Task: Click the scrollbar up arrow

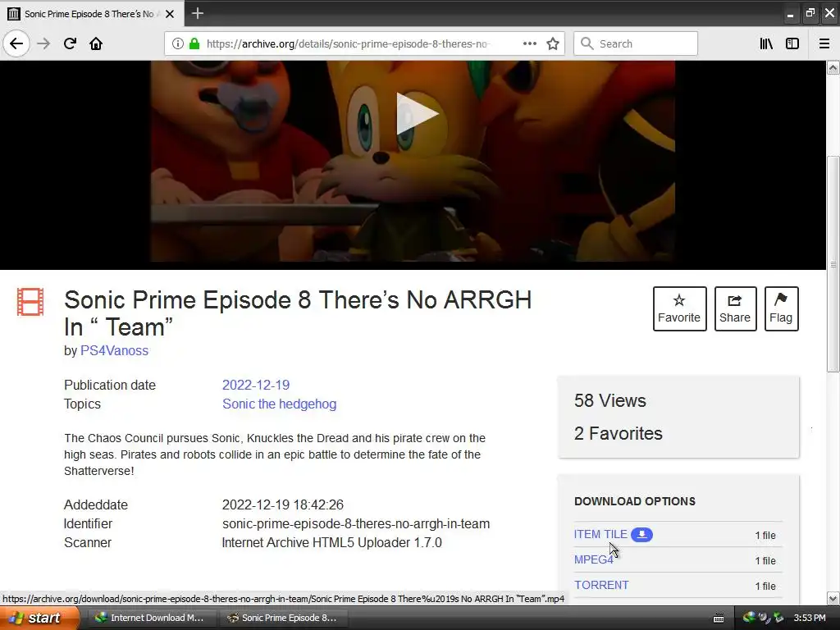Action: tap(833, 67)
